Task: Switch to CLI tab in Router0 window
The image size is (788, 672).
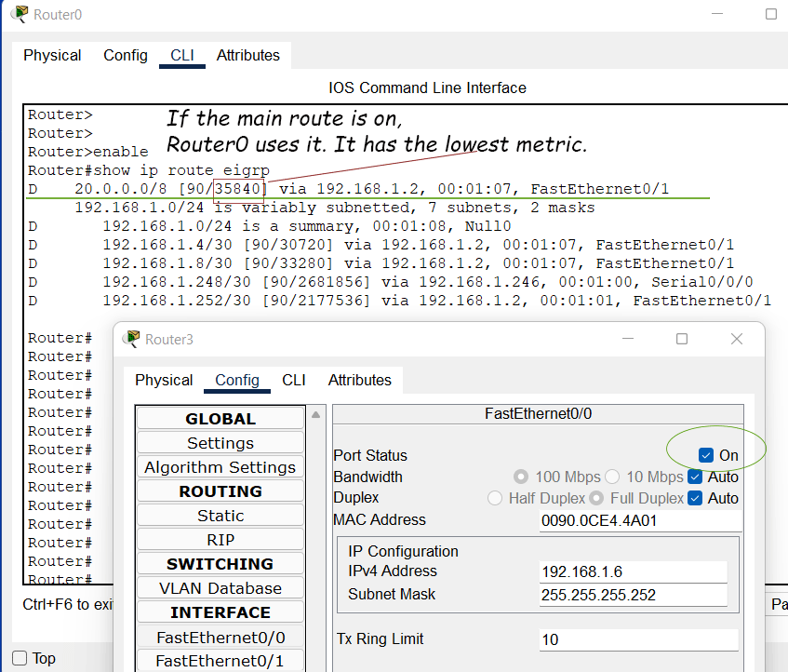Action: (x=182, y=55)
